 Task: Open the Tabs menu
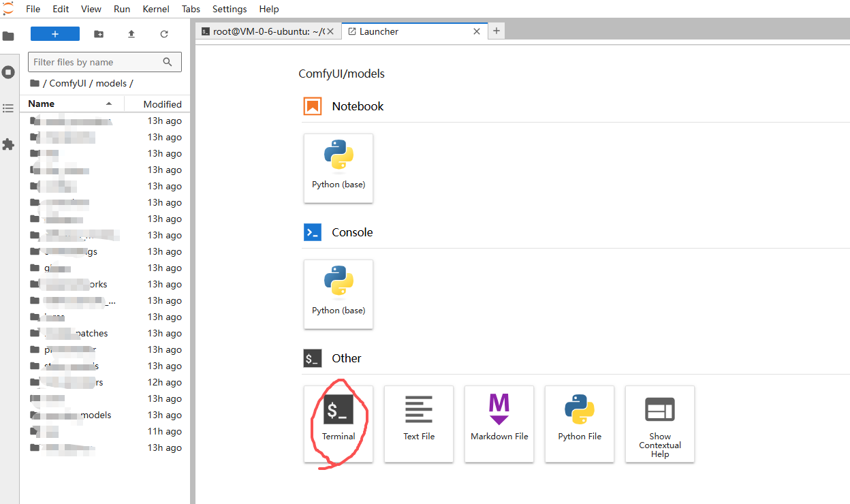(x=191, y=9)
